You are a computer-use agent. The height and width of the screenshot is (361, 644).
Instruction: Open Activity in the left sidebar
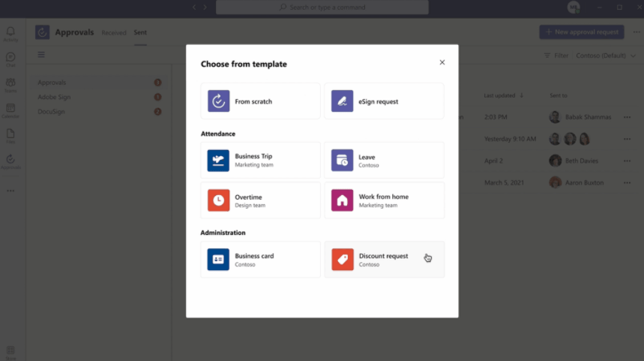click(10, 34)
